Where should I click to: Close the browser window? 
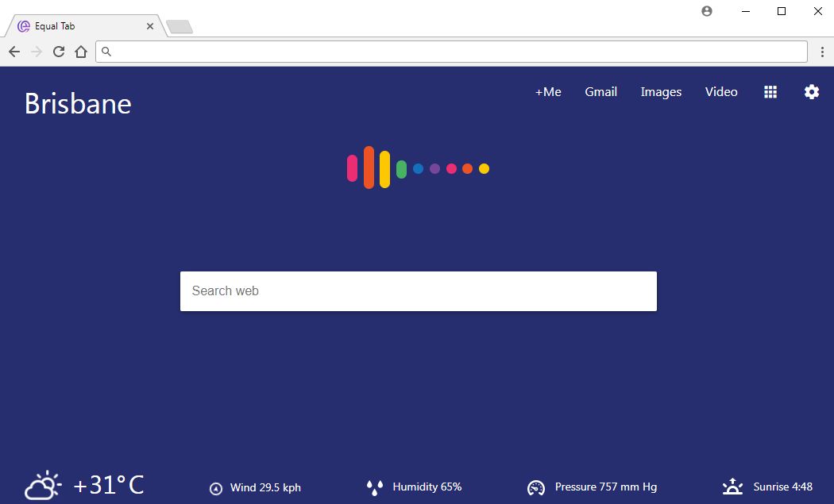[818, 11]
